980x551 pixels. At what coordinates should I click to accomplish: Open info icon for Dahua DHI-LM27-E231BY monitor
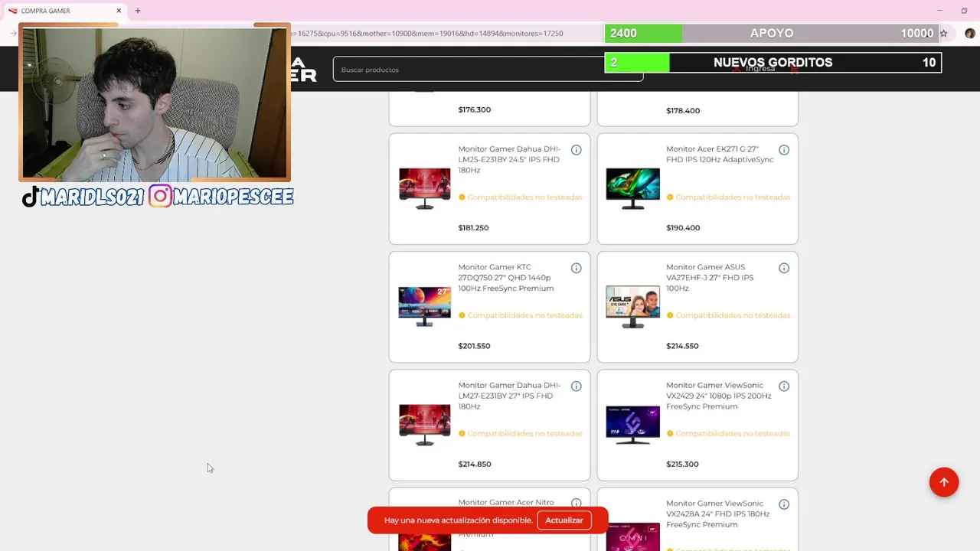(576, 386)
